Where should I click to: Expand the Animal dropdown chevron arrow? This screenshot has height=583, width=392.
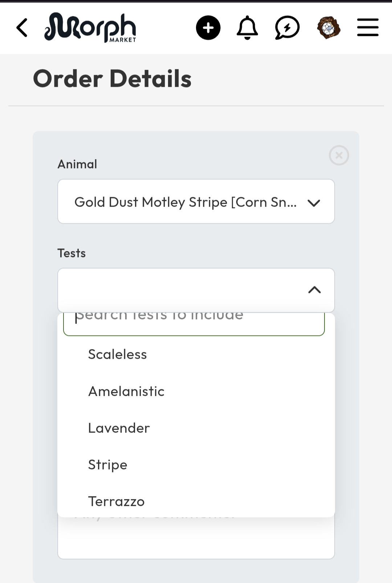314,203
